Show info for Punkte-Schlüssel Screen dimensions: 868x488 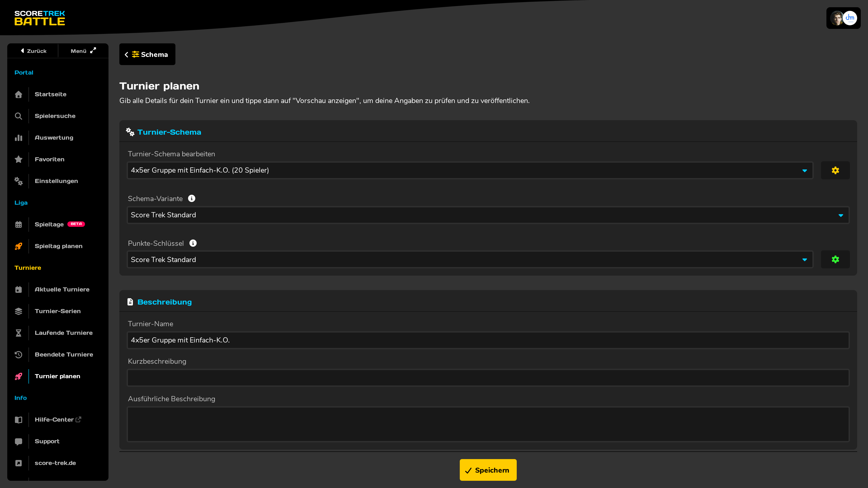[193, 243]
